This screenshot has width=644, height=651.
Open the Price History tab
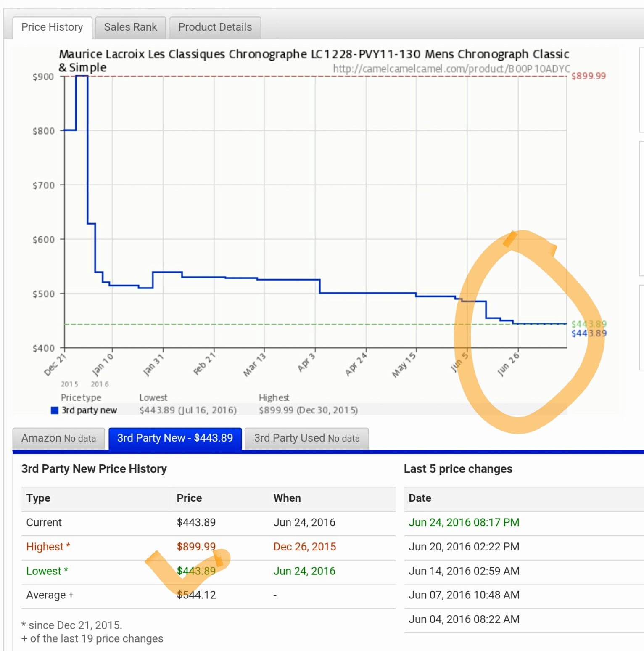tap(52, 27)
